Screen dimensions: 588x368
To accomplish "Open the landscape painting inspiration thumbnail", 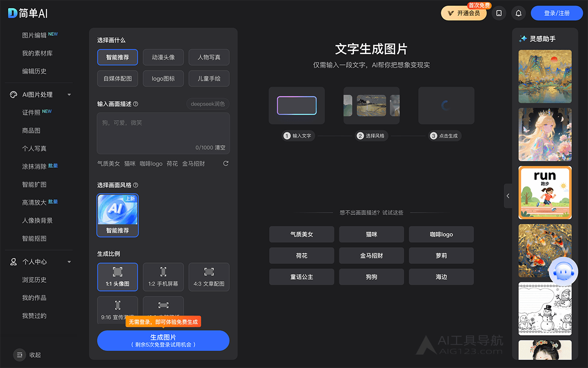I will (545, 77).
